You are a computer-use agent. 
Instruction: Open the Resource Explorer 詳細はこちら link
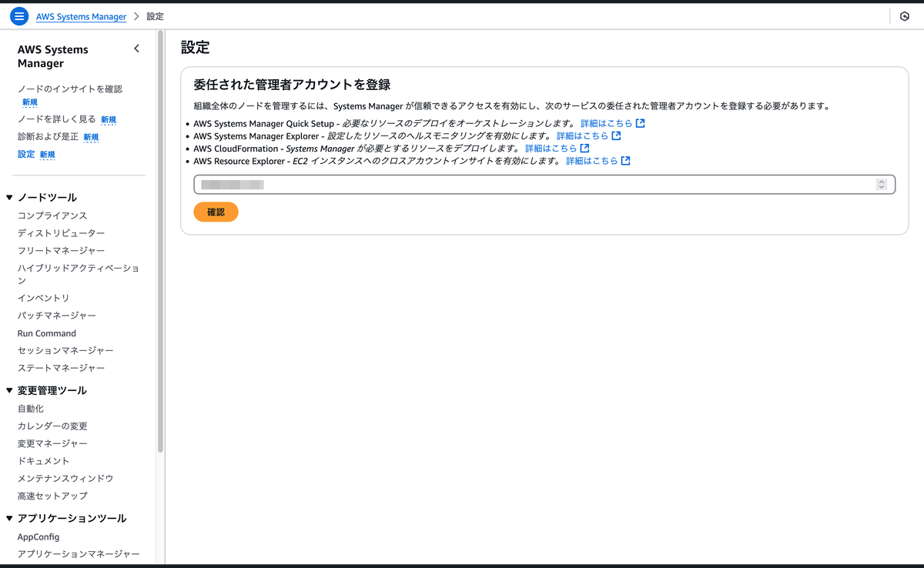[x=598, y=161]
